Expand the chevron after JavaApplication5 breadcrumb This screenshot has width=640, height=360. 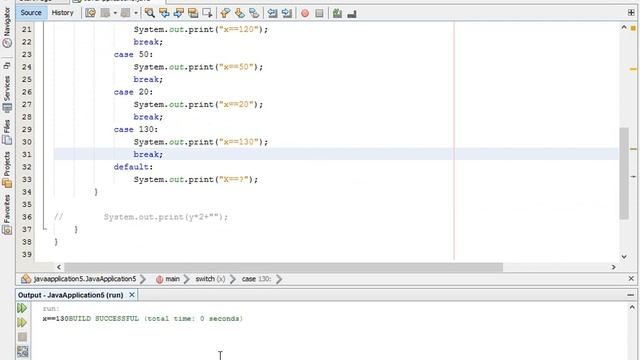click(x=143, y=279)
